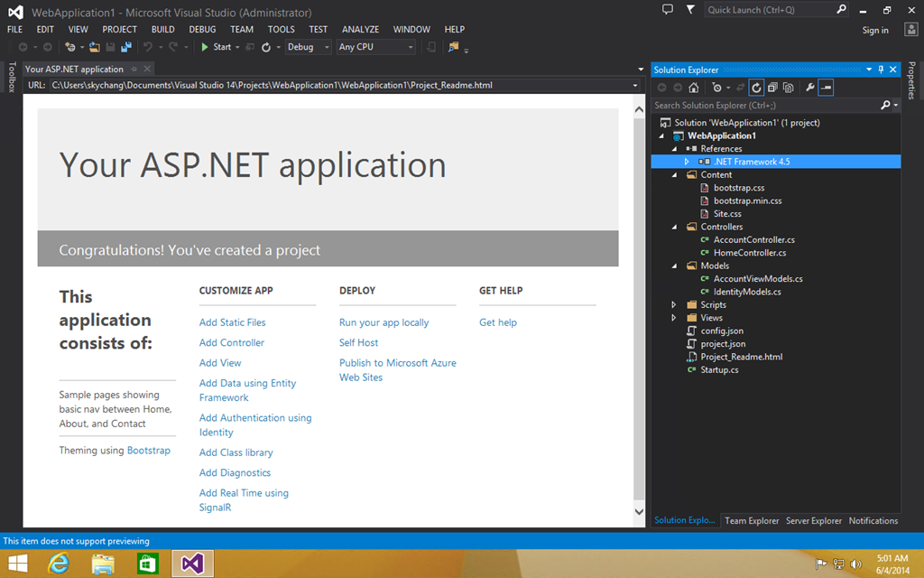Open the DEBUG menu
This screenshot has height=578, width=924.
pos(202,30)
